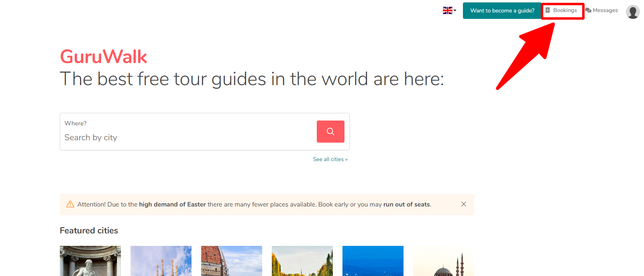Focus the "Search by city" input field
Image resolution: width=644 pixels, height=276 pixels.
tap(188, 137)
